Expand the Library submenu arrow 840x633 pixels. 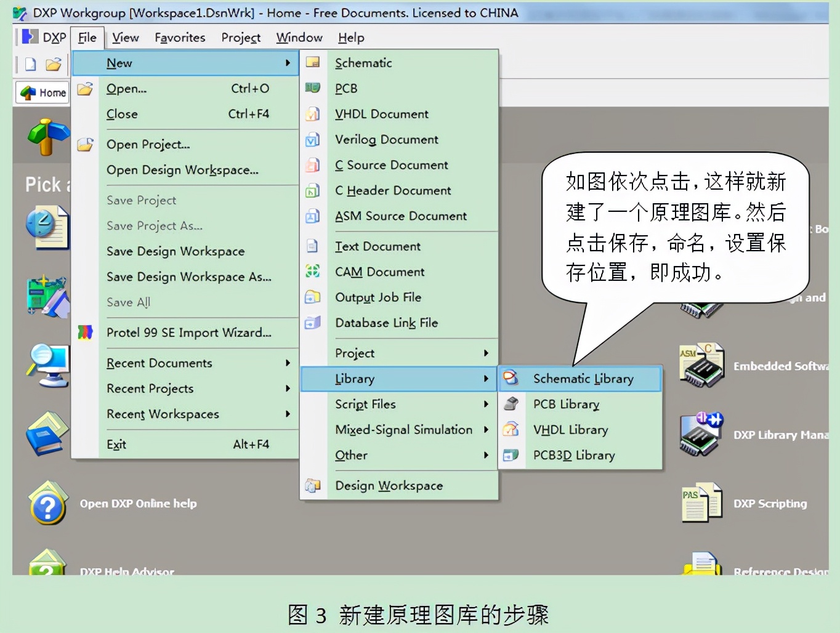pyautogui.click(x=487, y=379)
